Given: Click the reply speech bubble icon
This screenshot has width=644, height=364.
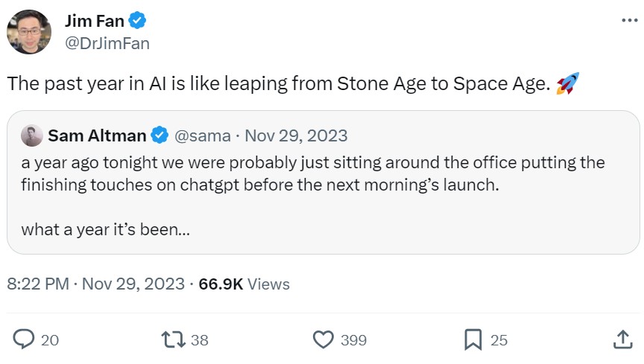Looking at the screenshot, I should [25, 340].
